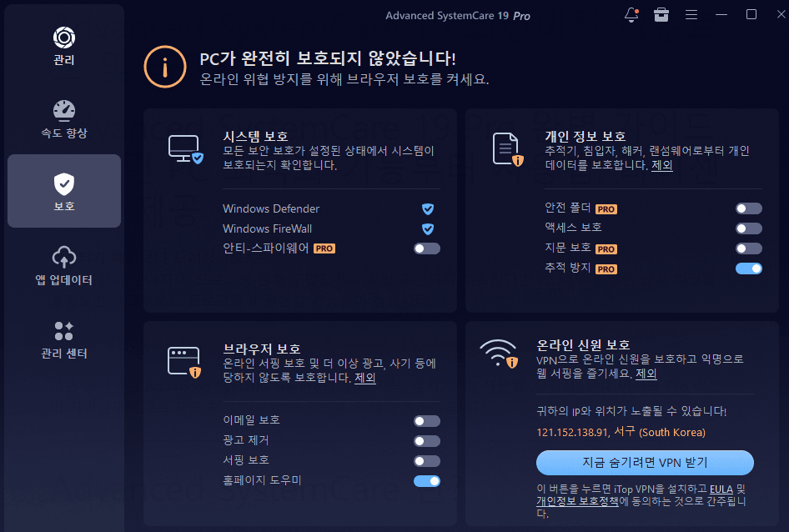789x532 pixels.
Task: Open the toolbox briefcase icon
Action: 661,15
